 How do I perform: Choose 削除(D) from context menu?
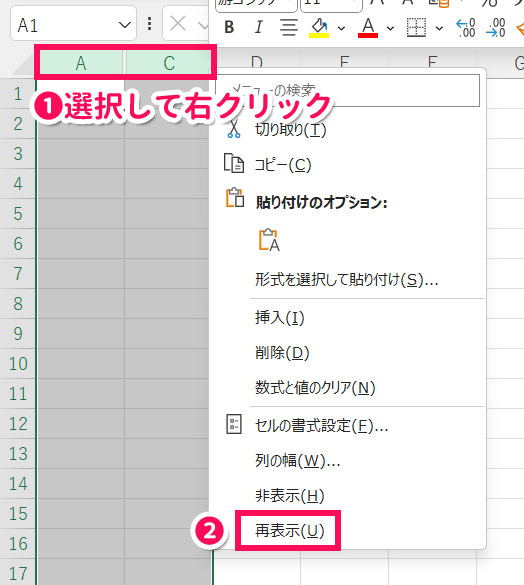tap(282, 353)
